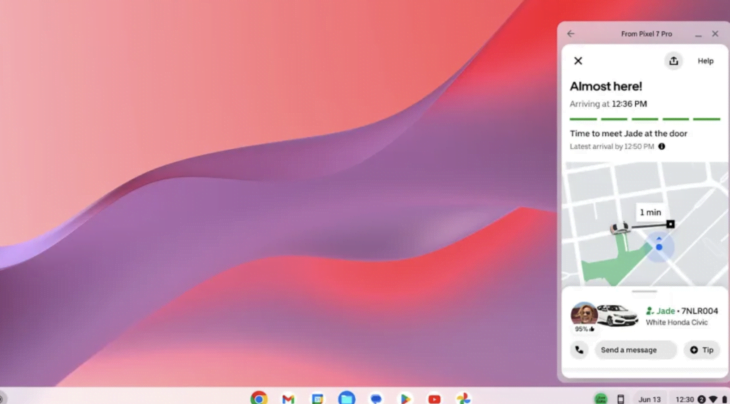Click the 95% rating badge
Screen dimensions: 730x404
point(584,329)
